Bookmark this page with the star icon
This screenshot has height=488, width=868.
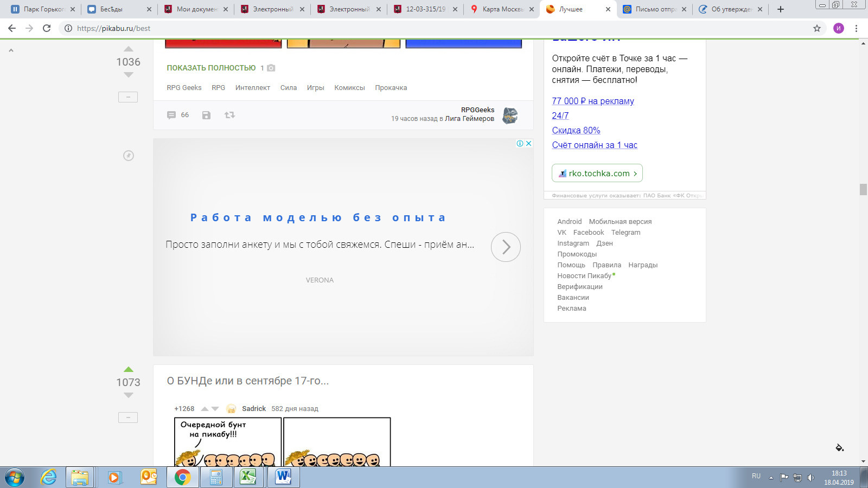(x=816, y=28)
